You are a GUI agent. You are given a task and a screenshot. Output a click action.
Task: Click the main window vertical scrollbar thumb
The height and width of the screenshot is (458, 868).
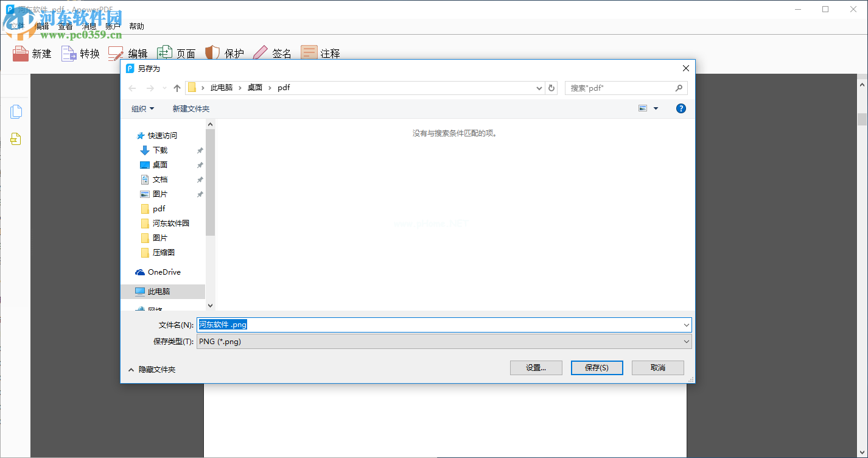point(863,119)
